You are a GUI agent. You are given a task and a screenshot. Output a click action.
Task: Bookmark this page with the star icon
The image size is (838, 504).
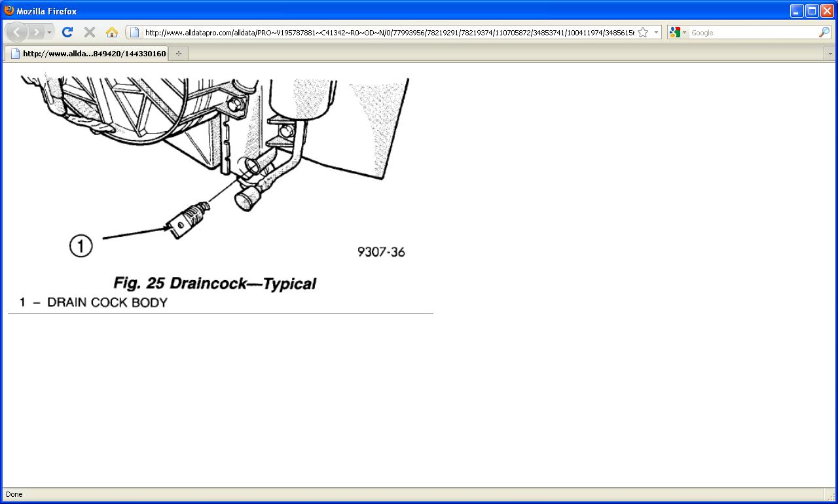(643, 32)
